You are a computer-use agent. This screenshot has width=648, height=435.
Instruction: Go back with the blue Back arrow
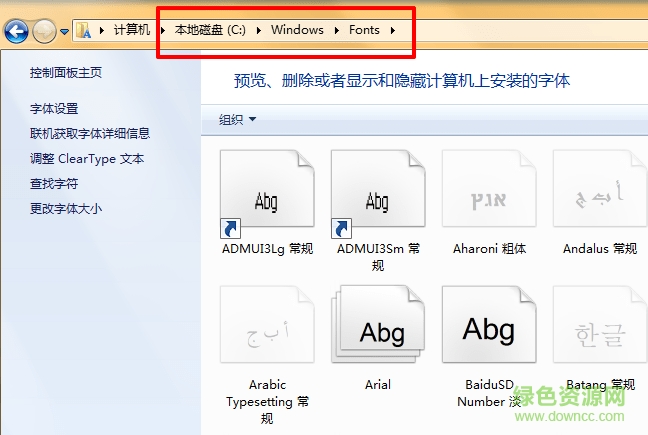[x=16, y=31]
